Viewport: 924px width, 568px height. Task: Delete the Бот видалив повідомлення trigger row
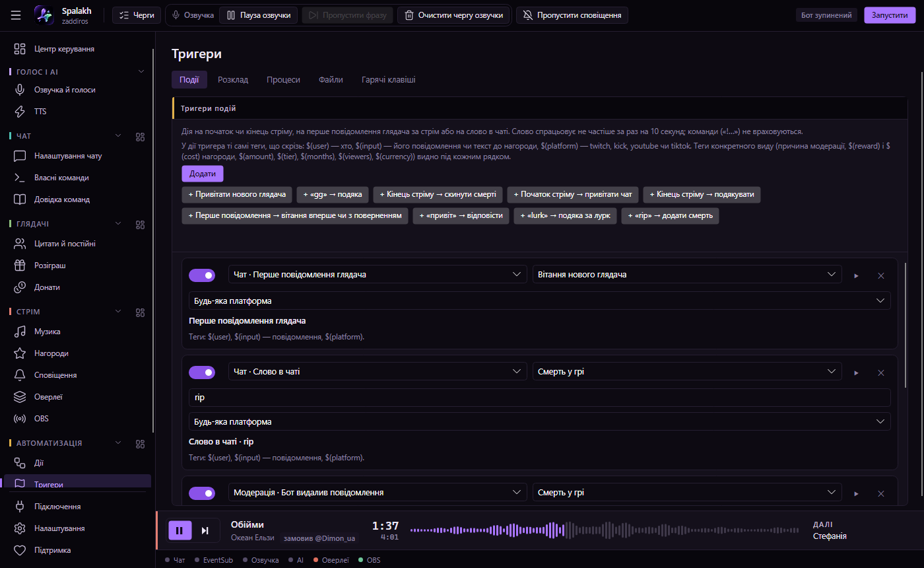[x=880, y=493]
